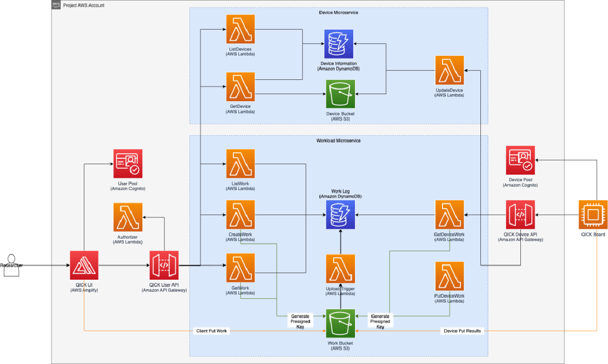Image resolution: width=608 pixels, height=364 pixels.
Task: Click the Device Pool Cognito icon
Action: [x=520, y=160]
